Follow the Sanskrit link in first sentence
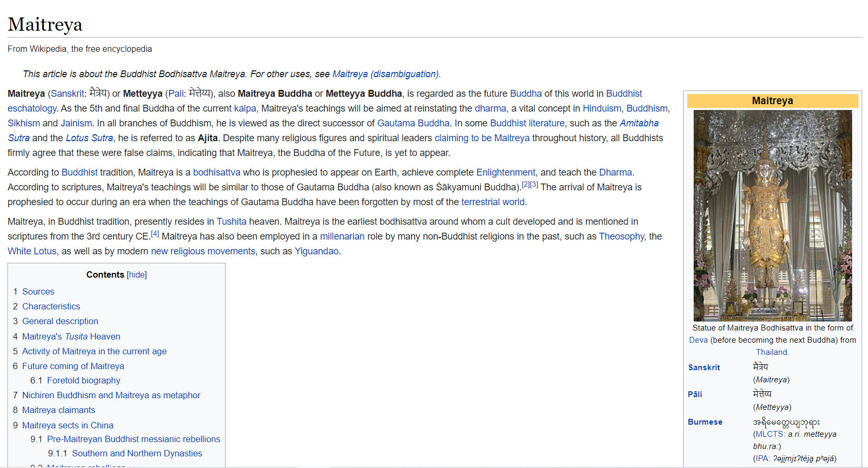This screenshot has height=468, width=868. click(x=67, y=94)
